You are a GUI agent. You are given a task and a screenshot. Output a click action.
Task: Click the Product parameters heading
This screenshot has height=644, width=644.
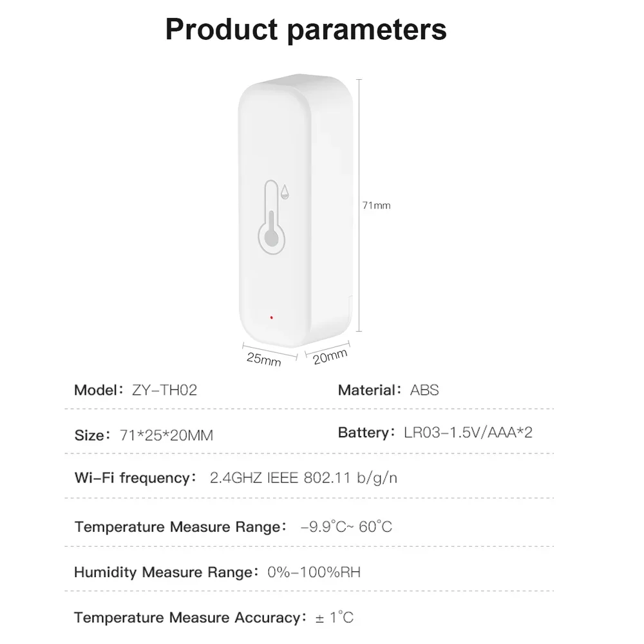click(x=306, y=30)
